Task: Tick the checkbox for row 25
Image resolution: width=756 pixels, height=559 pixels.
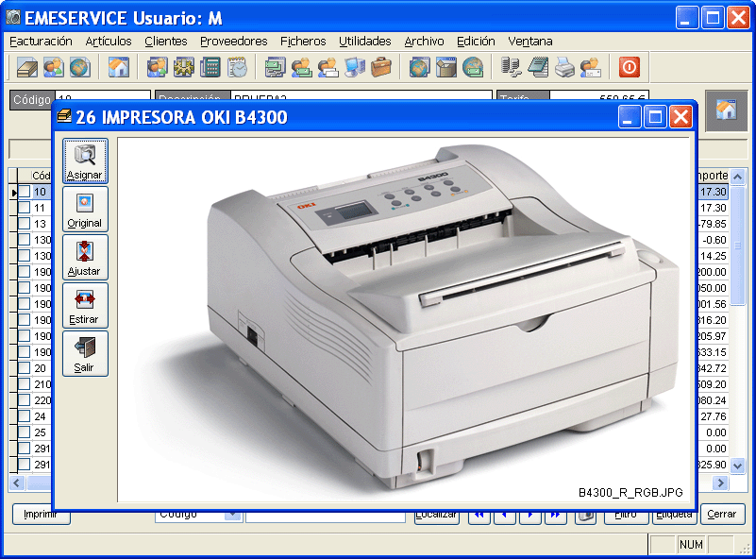Action: (x=25, y=432)
